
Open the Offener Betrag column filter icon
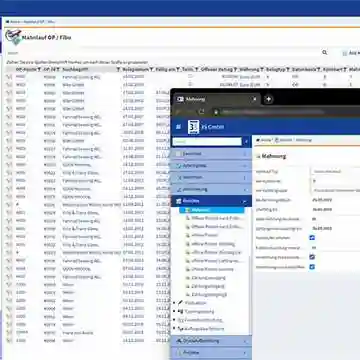click(235, 70)
